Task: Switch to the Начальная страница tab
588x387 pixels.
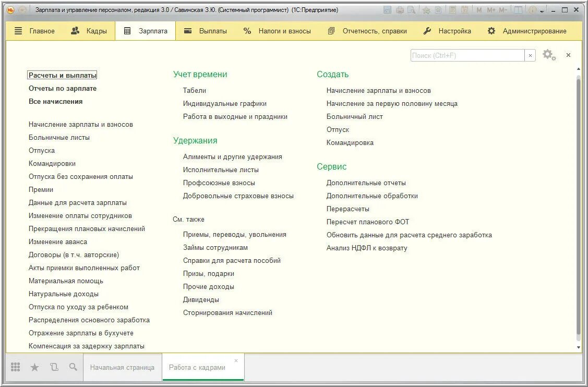Action: point(122,368)
